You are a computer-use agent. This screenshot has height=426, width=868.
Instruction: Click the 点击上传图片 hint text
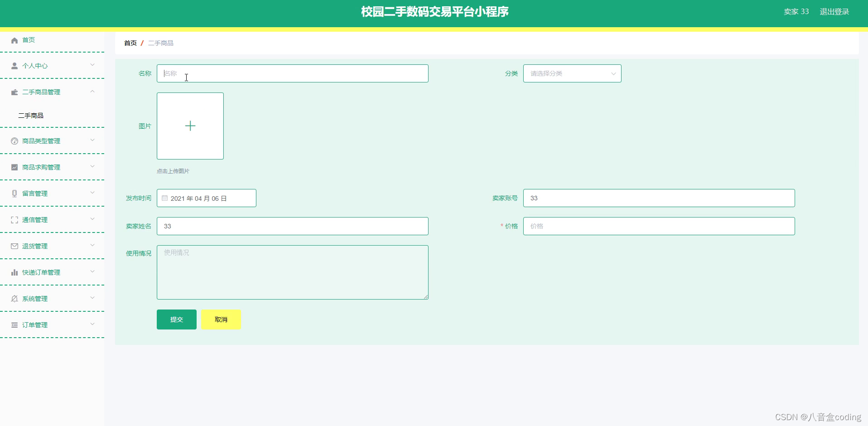coord(173,171)
